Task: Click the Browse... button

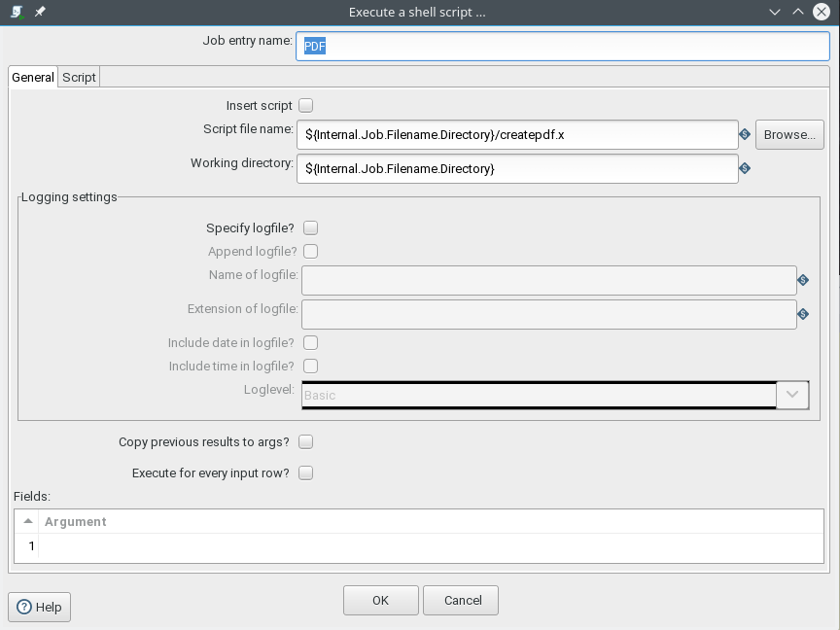Action: [789, 134]
